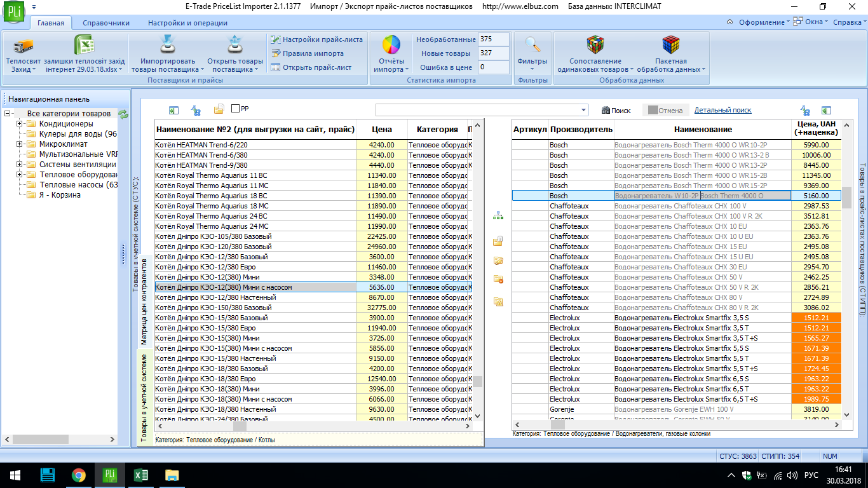Open the Справка dropdown
The image size is (868, 488).
849,22
